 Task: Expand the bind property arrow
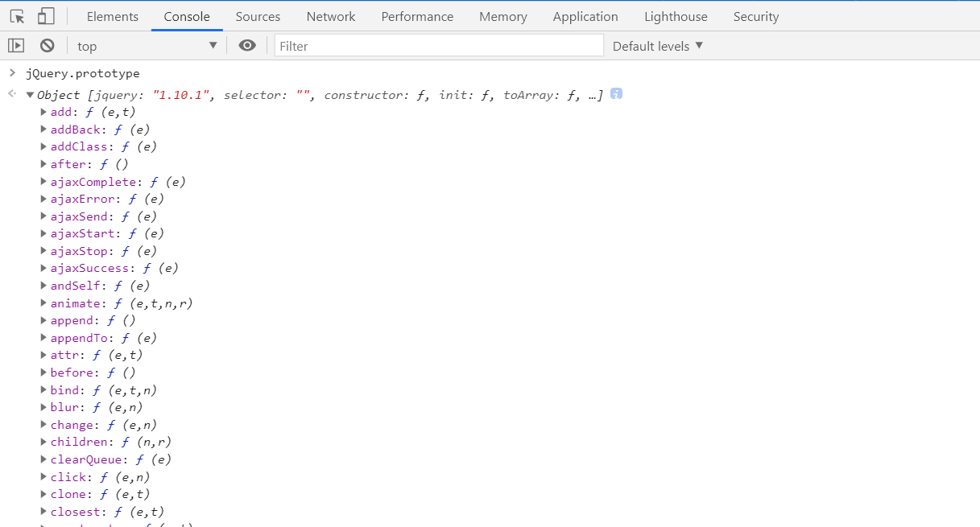tap(43, 390)
